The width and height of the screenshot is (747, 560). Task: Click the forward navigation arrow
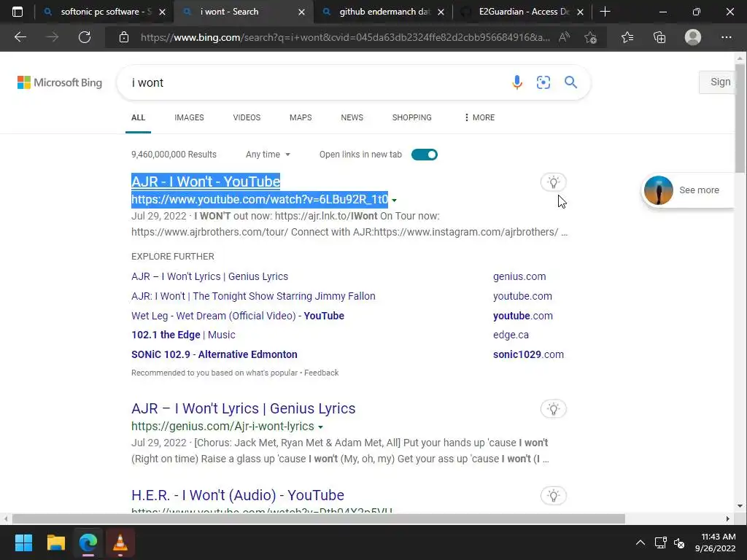tap(53, 37)
